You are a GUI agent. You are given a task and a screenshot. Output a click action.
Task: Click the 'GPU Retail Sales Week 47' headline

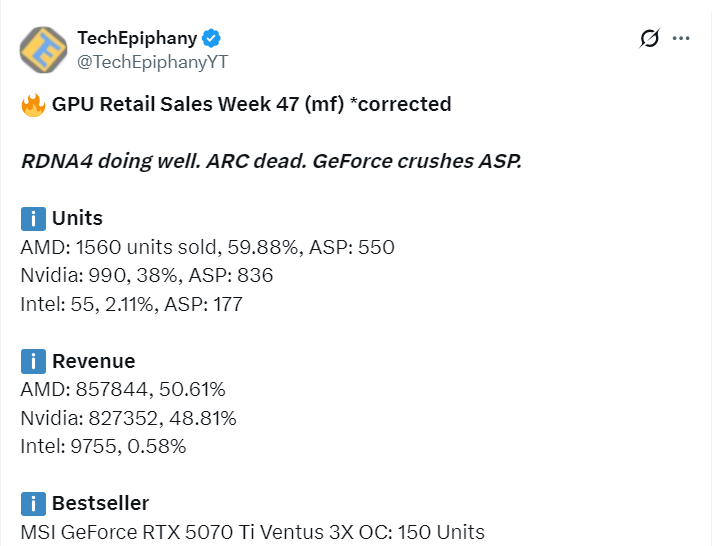tap(251, 104)
